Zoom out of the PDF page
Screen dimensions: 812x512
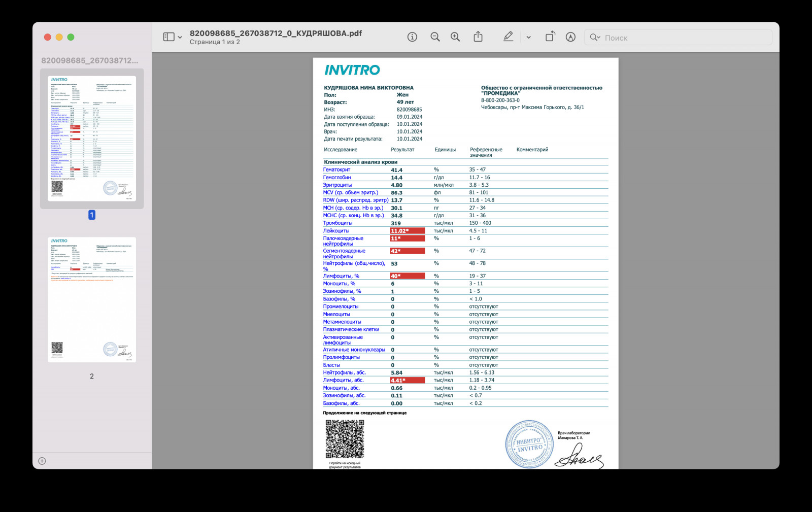pos(435,37)
